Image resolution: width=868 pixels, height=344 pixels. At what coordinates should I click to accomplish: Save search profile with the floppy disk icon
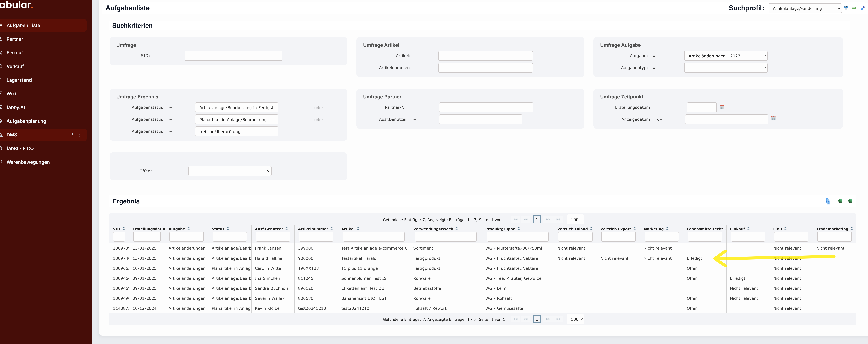click(846, 8)
